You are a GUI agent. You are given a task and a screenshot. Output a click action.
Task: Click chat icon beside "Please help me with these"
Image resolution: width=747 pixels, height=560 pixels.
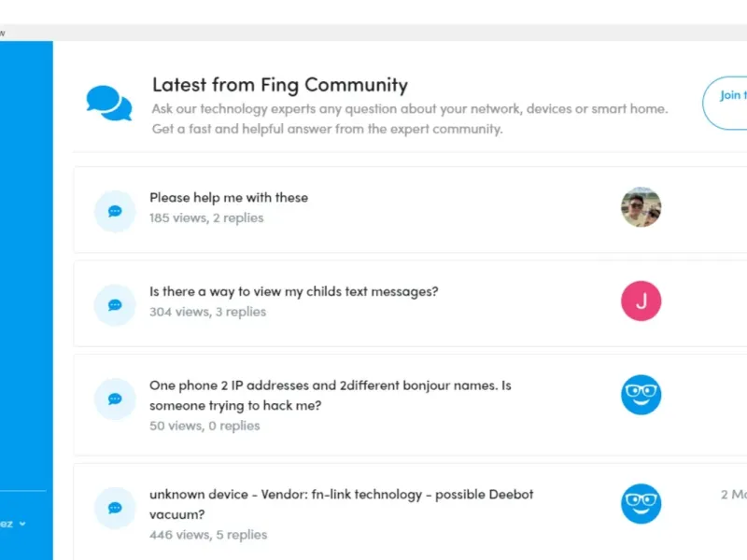point(115,211)
